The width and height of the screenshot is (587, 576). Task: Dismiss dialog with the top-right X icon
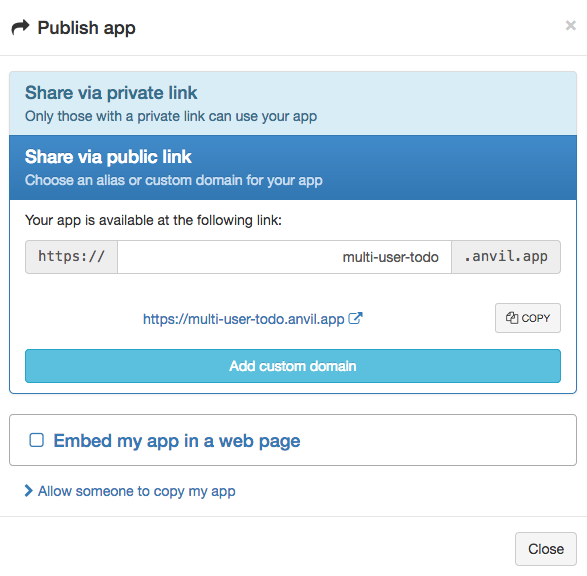click(571, 25)
